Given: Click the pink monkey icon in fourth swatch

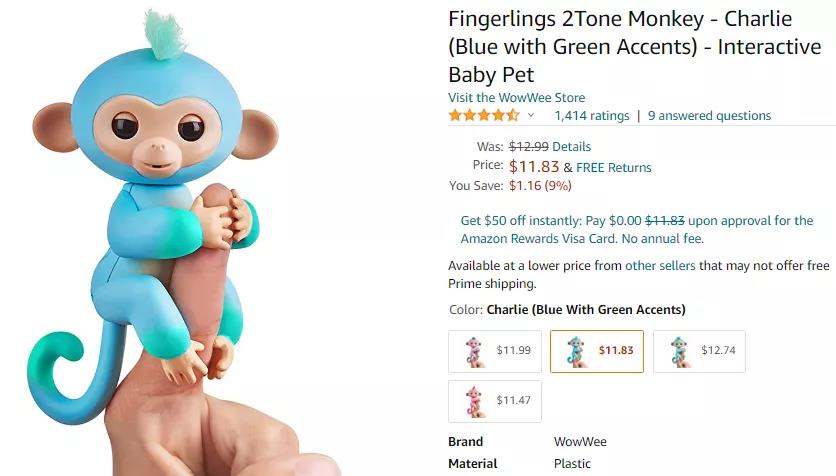Looking at the screenshot, I should point(474,401).
